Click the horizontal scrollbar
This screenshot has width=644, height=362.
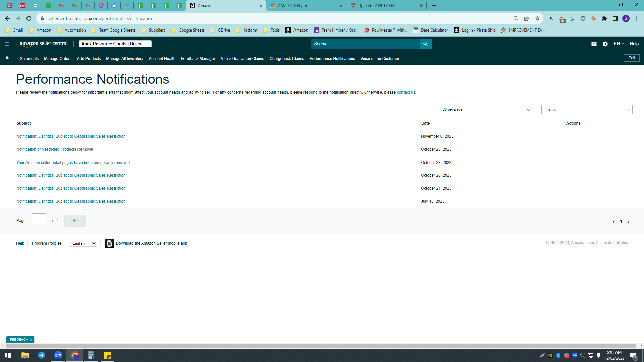pyautogui.click(x=320, y=346)
